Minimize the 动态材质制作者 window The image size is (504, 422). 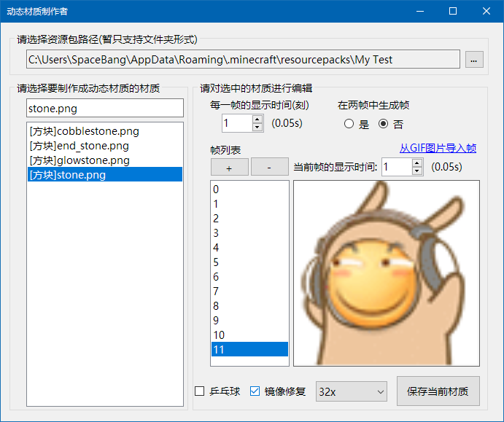[420, 11]
